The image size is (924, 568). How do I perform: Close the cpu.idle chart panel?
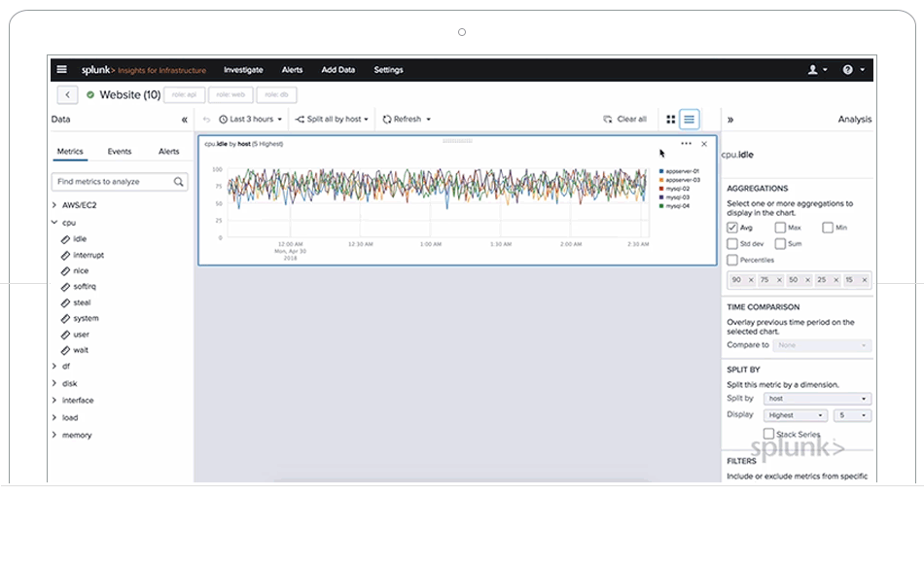point(704,144)
